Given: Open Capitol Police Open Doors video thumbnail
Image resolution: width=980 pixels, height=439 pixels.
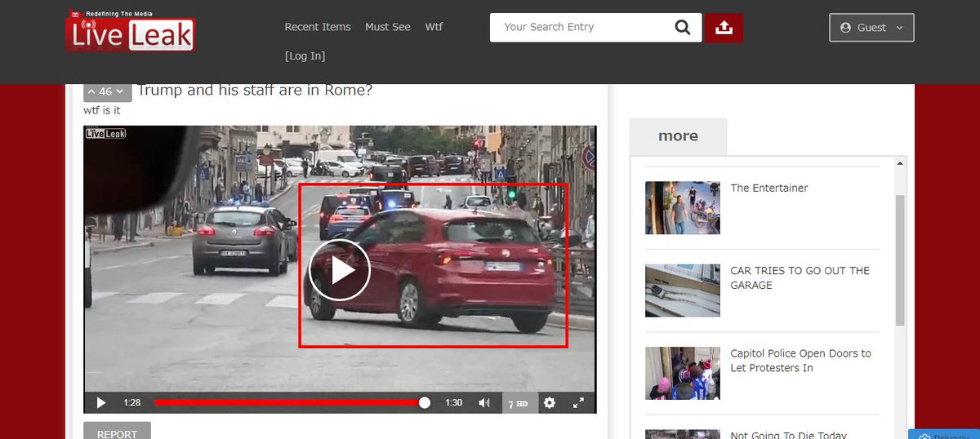Looking at the screenshot, I should pyautogui.click(x=683, y=373).
